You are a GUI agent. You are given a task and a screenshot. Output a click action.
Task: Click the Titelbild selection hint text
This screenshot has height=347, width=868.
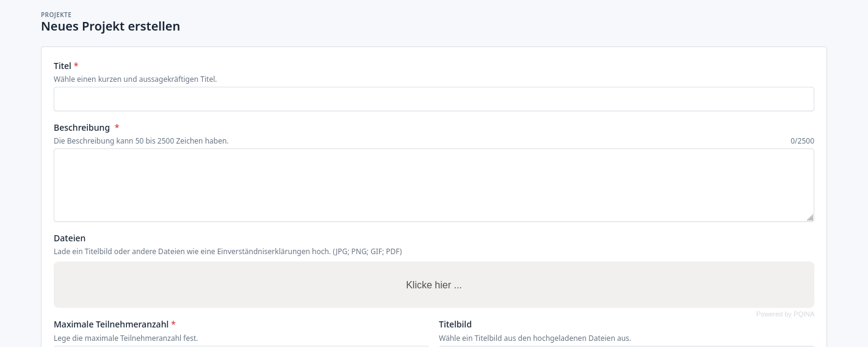535,338
